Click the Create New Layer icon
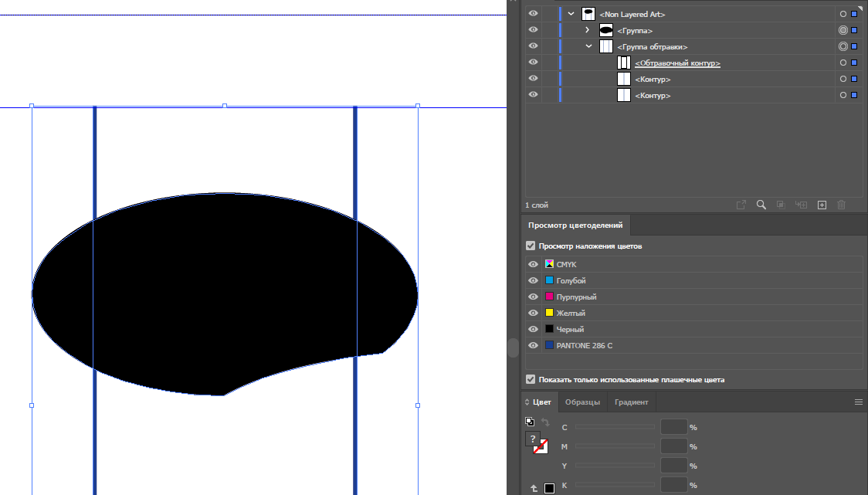This screenshot has width=868, height=495. click(x=822, y=205)
